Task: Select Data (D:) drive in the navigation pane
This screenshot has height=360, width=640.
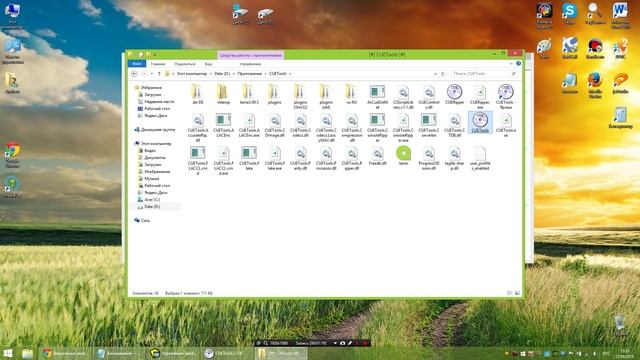Action: coord(152,207)
